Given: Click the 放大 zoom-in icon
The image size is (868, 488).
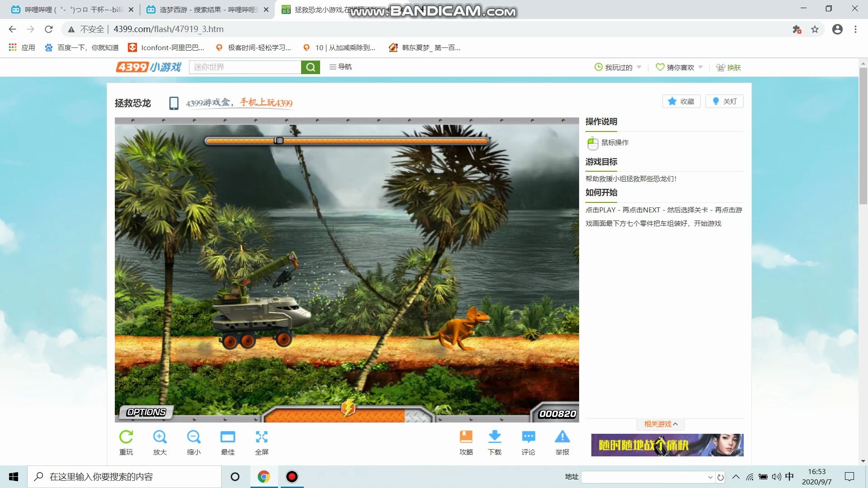Looking at the screenshot, I should click(x=160, y=437).
